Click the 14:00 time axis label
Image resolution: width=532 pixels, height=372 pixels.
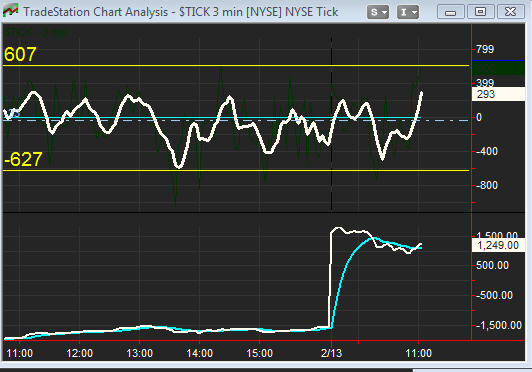[200, 353]
